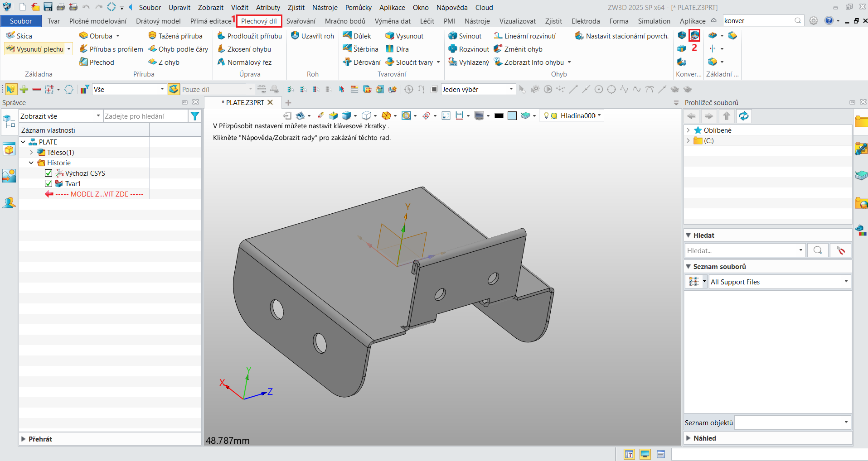The height and width of the screenshot is (461, 868).
Task: Expand the Oblíbené folder
Action: 688,130
